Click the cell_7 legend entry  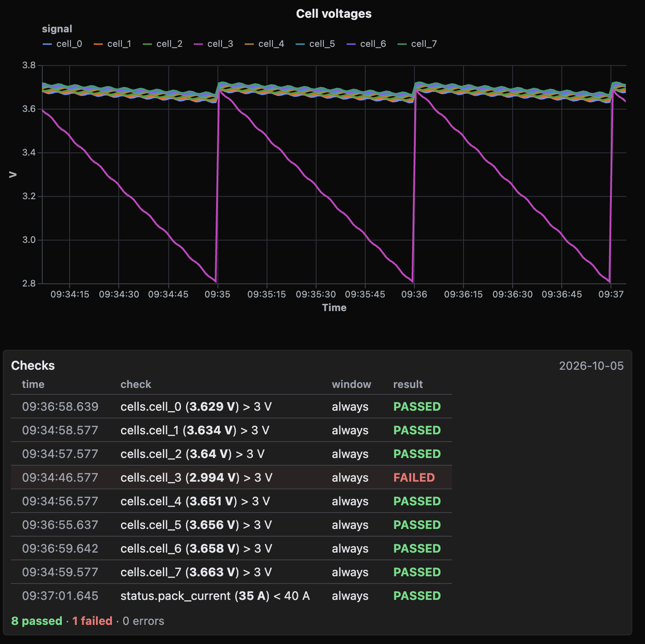coord(417,44)
